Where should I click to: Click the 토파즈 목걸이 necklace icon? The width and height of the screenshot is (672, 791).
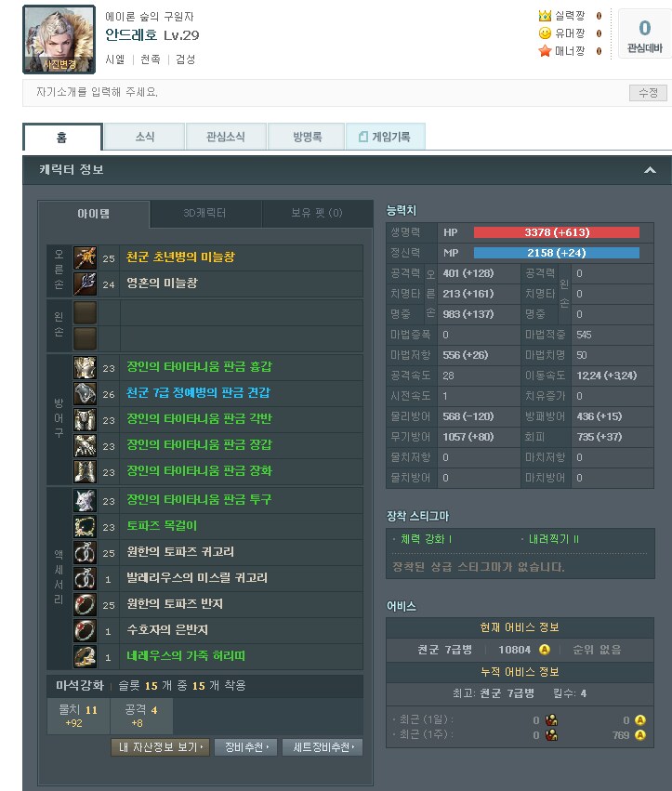[x=85, y=527]
